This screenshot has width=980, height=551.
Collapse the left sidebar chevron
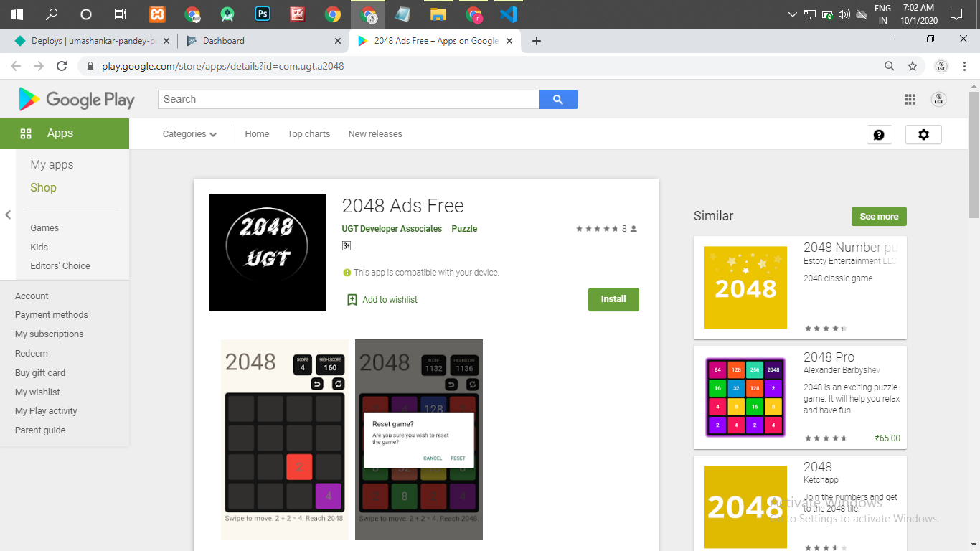(x=8, y=215)
